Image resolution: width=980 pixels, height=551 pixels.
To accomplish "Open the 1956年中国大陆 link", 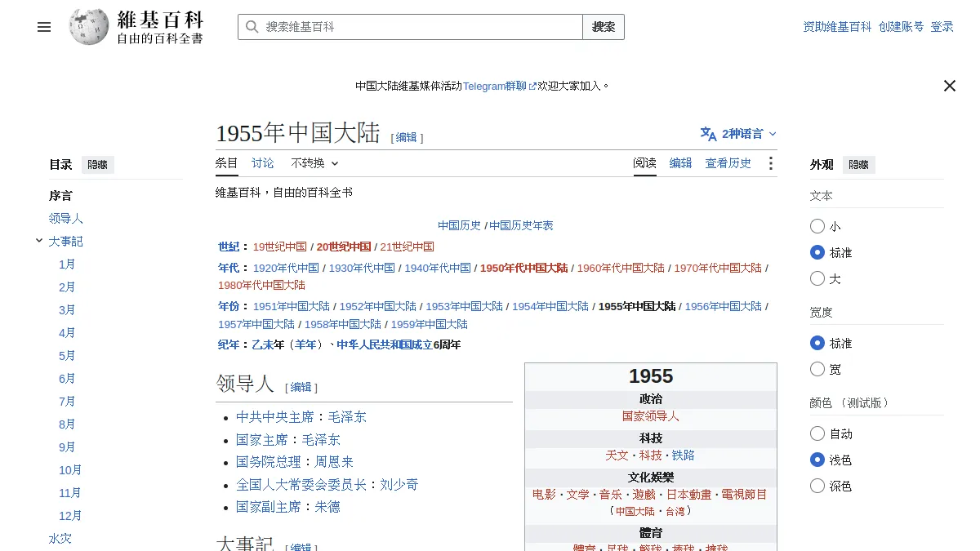I will [x=724, y=307].
